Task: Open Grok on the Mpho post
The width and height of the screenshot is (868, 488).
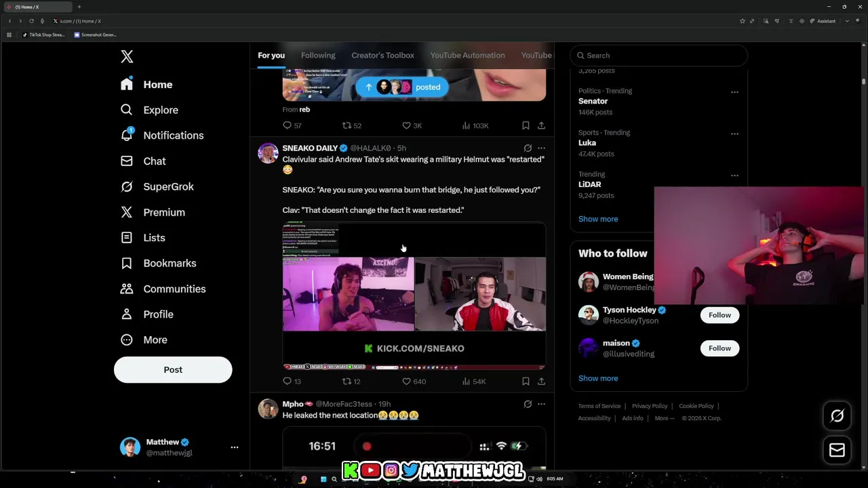Action: (x=528, y=404)
